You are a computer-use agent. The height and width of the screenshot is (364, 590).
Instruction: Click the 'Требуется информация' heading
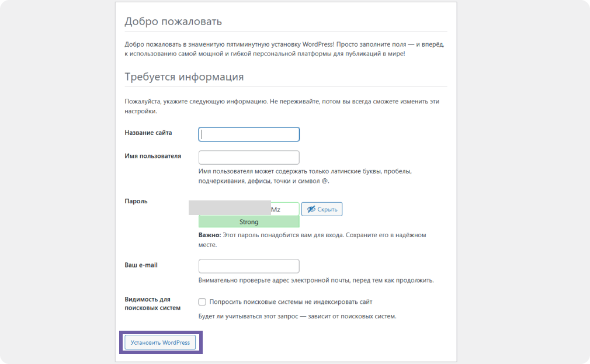coord(184,77)
